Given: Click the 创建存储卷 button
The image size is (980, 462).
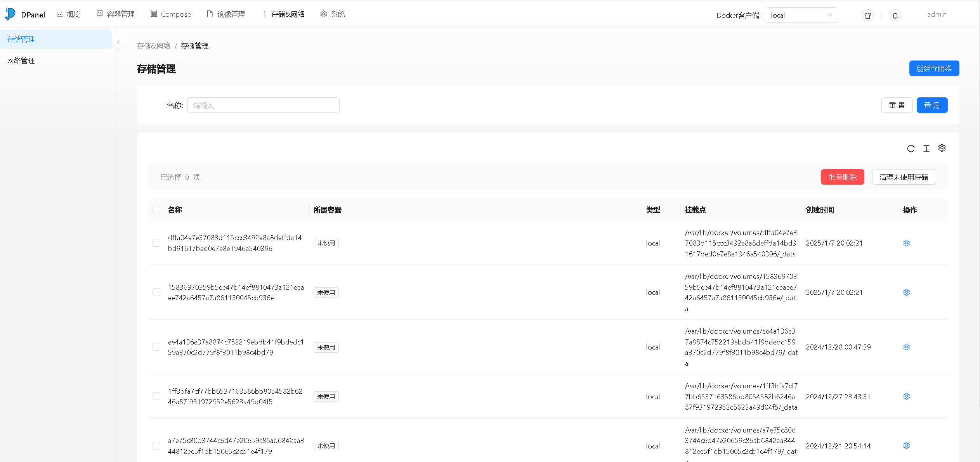Looking at the screenshot, I should [x=934, y=68].
